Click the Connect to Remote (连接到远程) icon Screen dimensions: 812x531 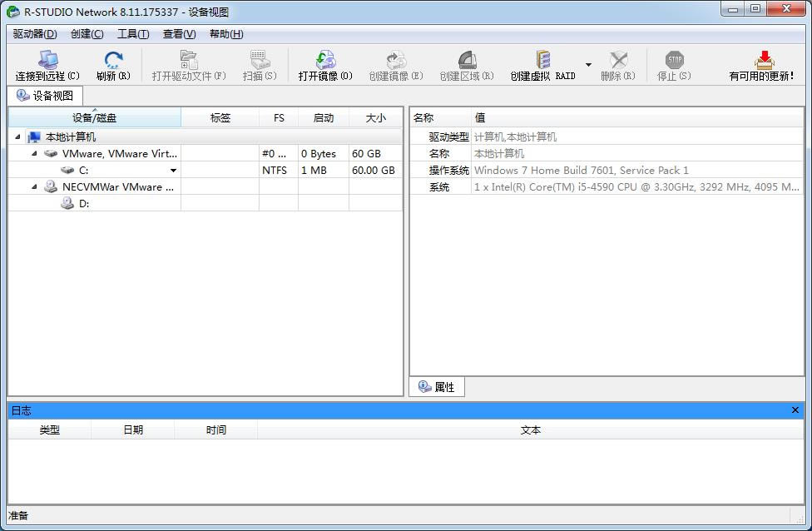coord(47,60)
